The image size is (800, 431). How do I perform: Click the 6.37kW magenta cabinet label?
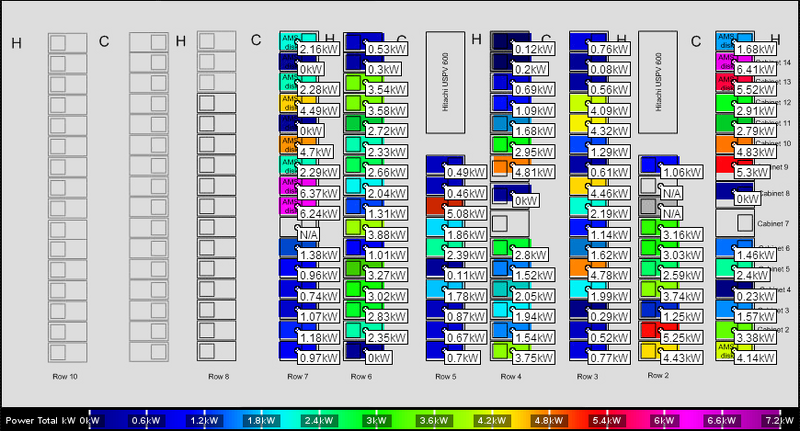pos(318,193)
